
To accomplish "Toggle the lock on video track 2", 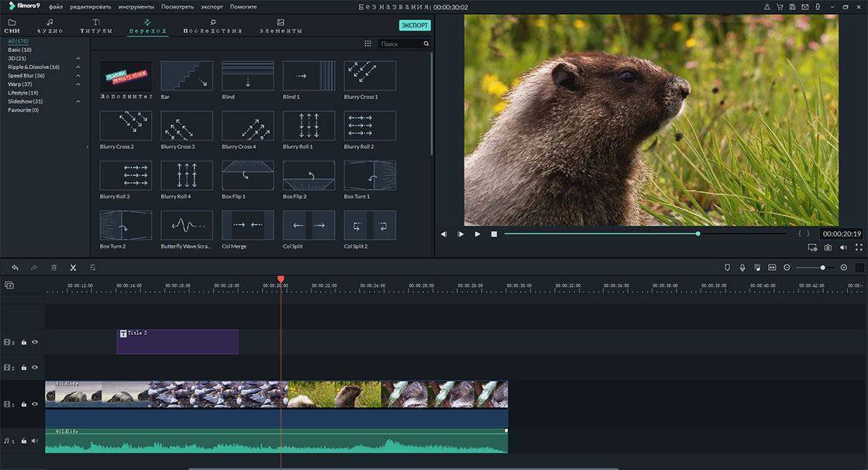I will click(x=24, y=368).
